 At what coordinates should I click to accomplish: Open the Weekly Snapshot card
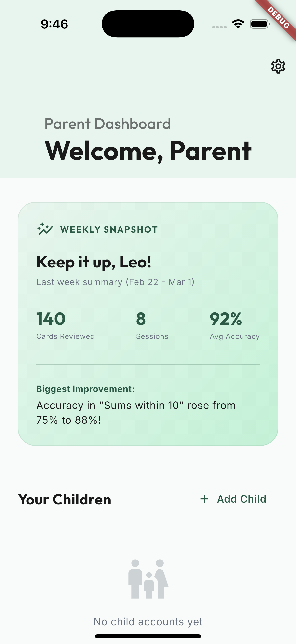pyautogui.click(x=148, y=322)
